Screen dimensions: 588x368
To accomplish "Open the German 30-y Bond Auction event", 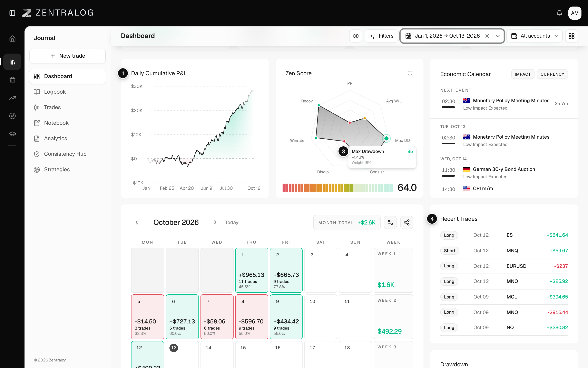I will point(504,173).
